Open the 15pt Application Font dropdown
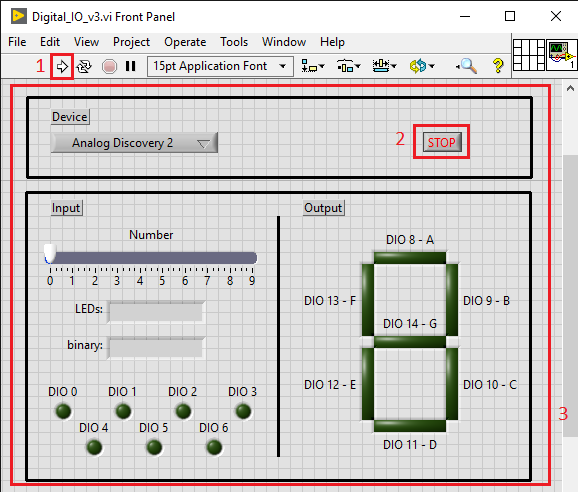Viewport: 578px width, 492px height. 220,66
